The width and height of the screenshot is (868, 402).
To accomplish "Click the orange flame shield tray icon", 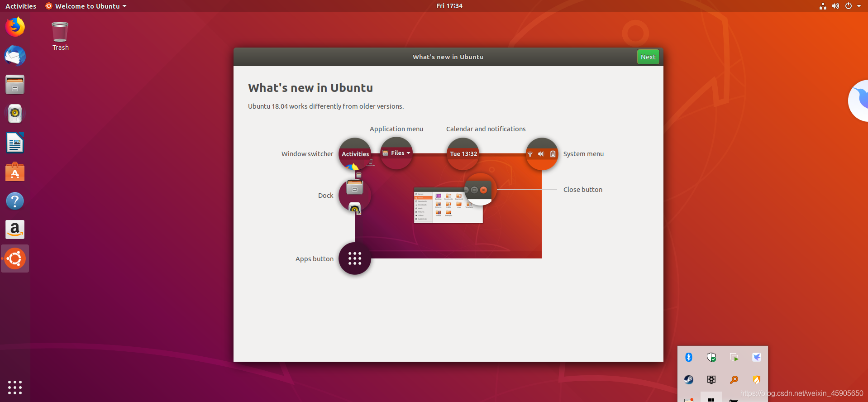I will pyautogui.click(x=757, y=379).
